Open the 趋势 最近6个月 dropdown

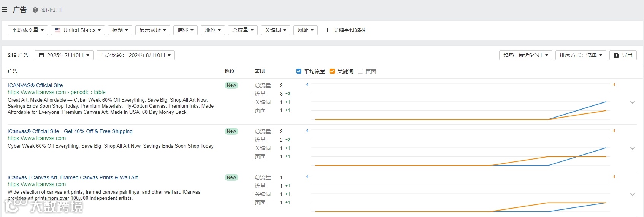(525, 55)
